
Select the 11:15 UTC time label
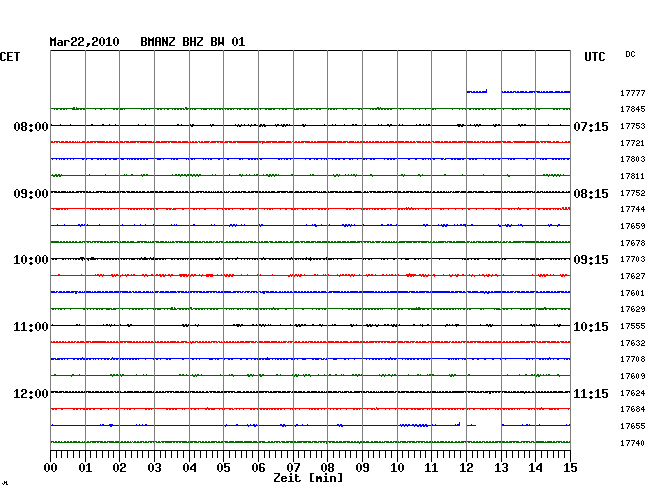point(591,393)
